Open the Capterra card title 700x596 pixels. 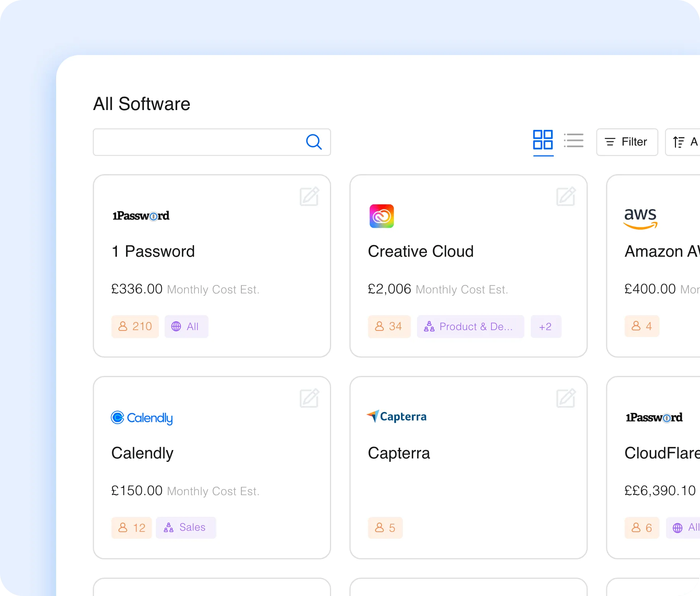[399, 453]
